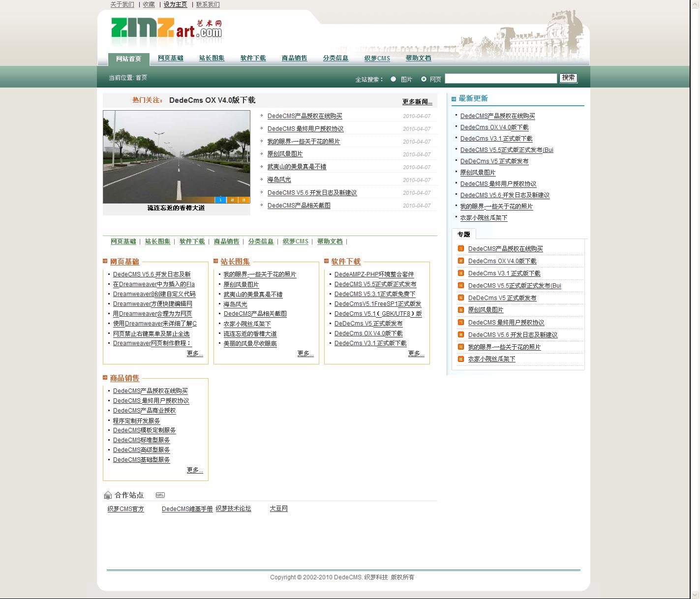The image size is (700, 599).
Task: Open the headline DedeCms OX V4.0版下载 after 热门关注
Action: click(x=212, y=100)
